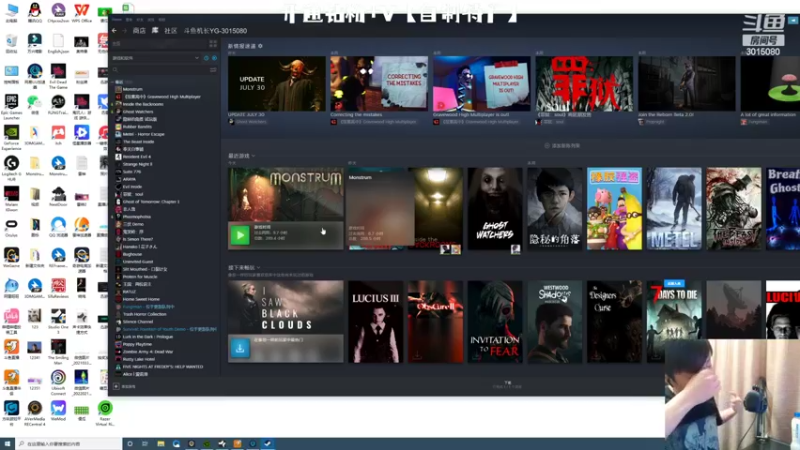Select Metel - Horror Escape in the list
This screenshot has height=450, width=800.
[x=143, y=134]
